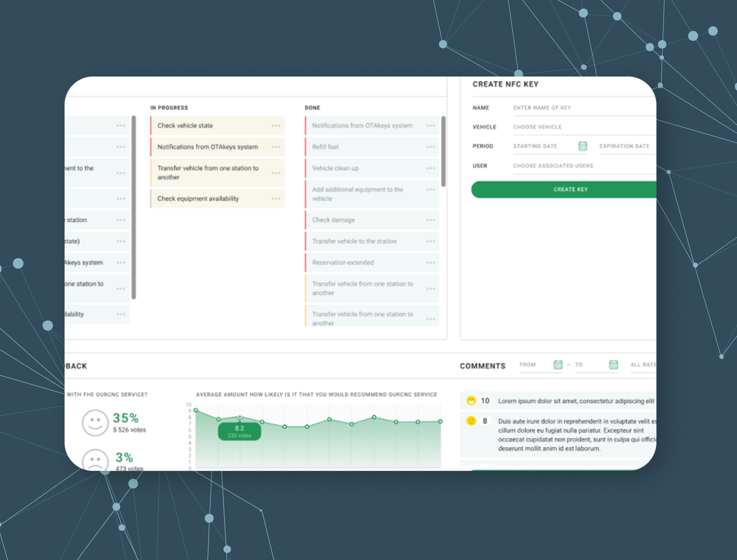Click the DONE column header

(312, 108)
